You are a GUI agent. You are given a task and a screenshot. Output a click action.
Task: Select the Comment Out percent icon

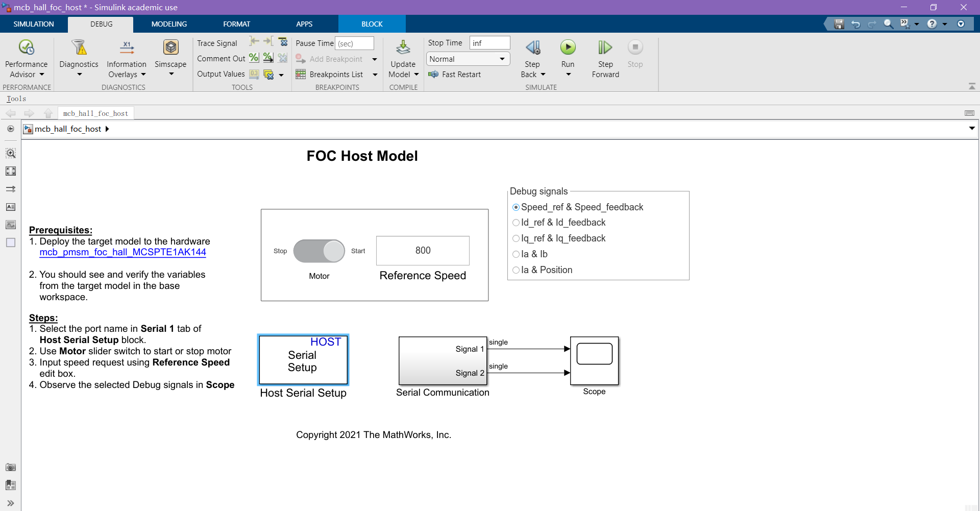click(254, 58)
